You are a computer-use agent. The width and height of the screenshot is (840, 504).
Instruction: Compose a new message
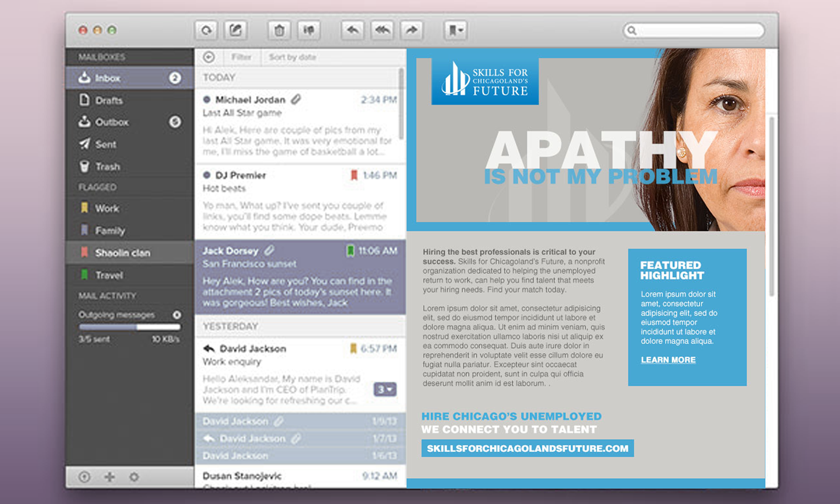click(235, 30)
